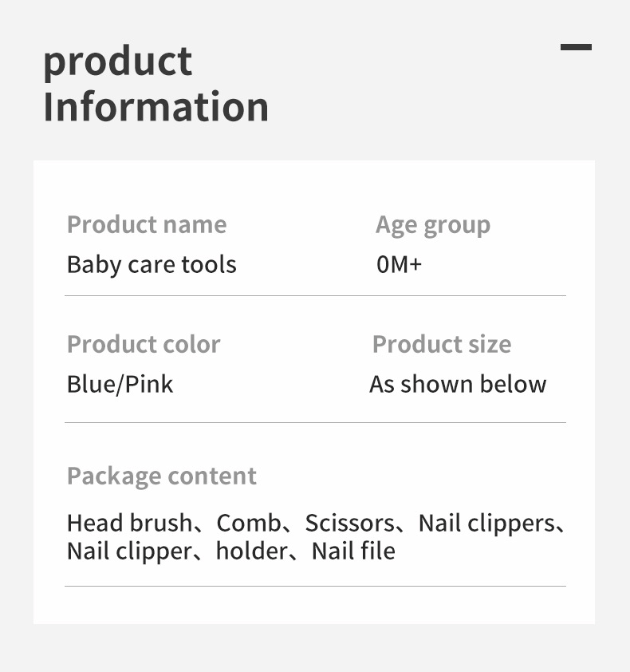Click the 'Baby care tools' text
Viewport: 630px width, 672px height.
point(152,264)
